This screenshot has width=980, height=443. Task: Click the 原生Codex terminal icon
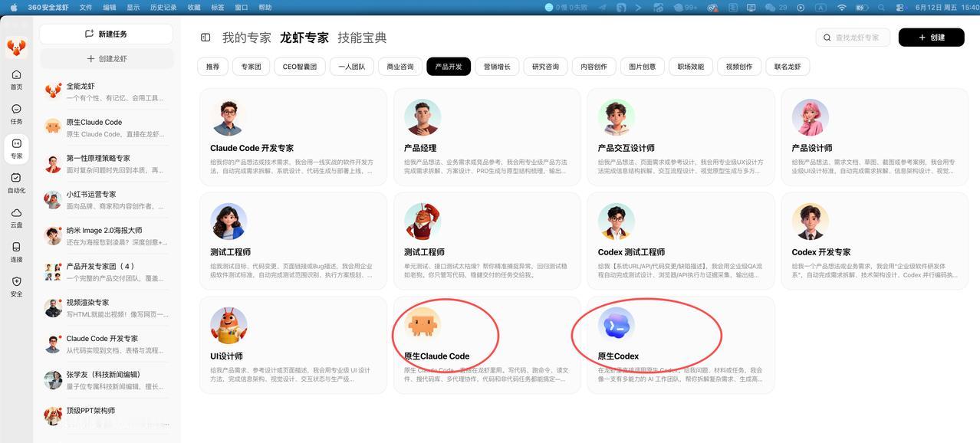[616, 326]
